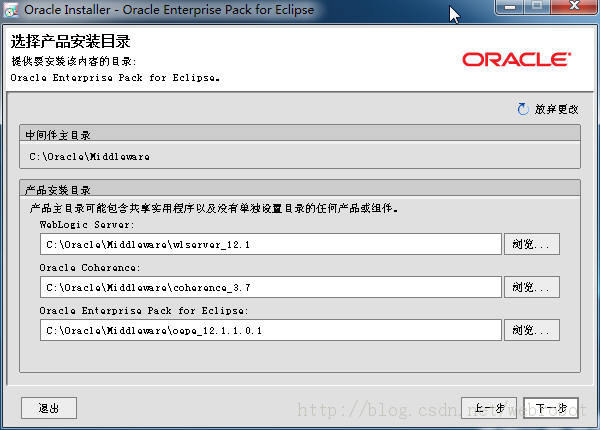Go back with the 上一步 button
This screenshot has width=600, height=430.
(489, 408)
